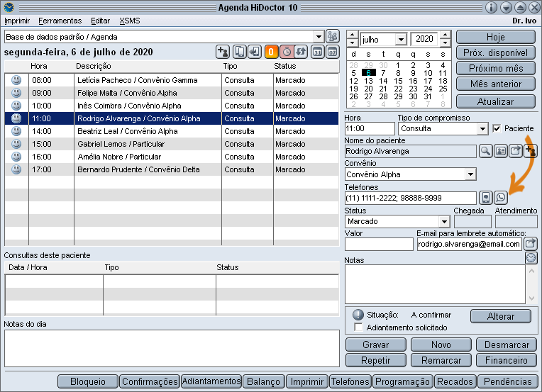Open the Status dropdown showing Marcado

tap(444, 221)
